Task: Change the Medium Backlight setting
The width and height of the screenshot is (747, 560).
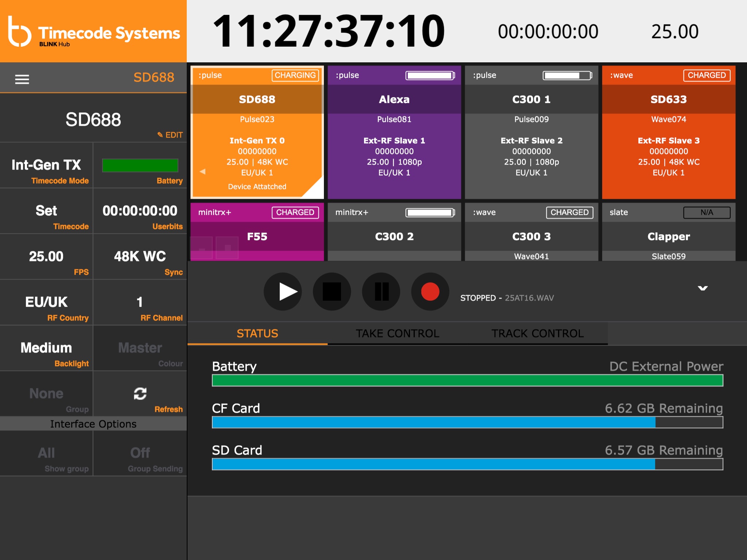Action: point(46,348)
